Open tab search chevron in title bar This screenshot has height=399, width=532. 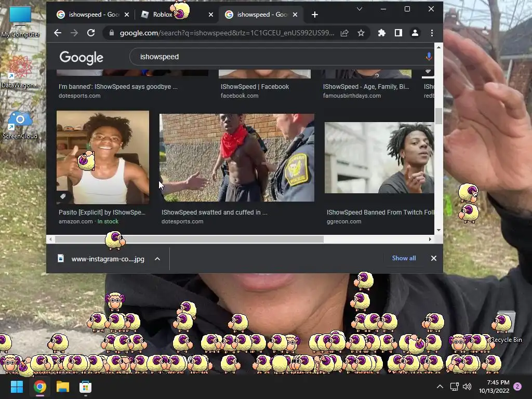[x=360, y=9]
